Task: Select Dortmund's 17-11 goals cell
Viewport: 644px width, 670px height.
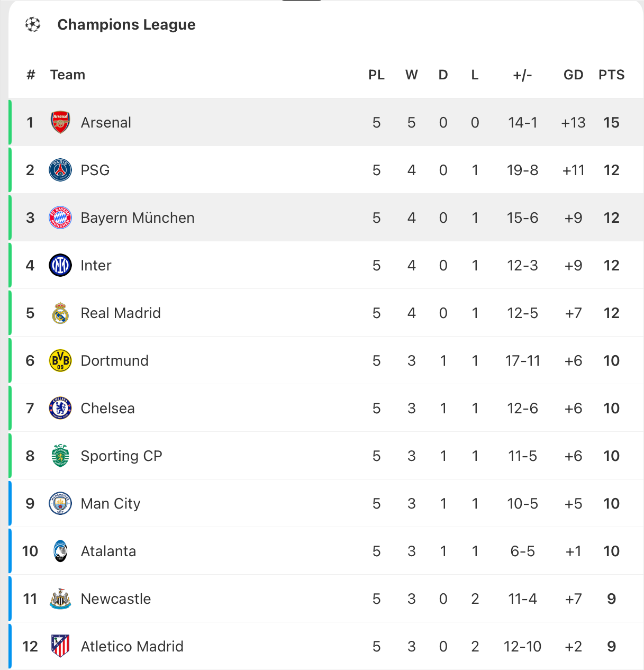Action: pos(522,360)
